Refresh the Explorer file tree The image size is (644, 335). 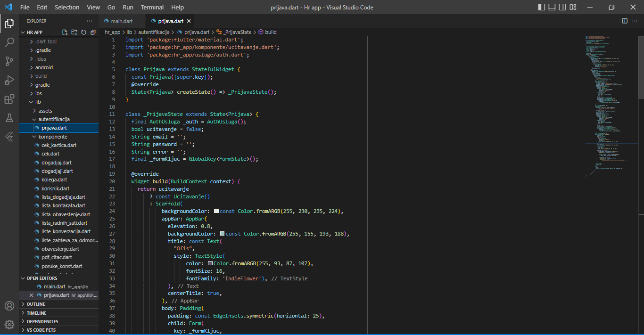(x=83, y=32)
